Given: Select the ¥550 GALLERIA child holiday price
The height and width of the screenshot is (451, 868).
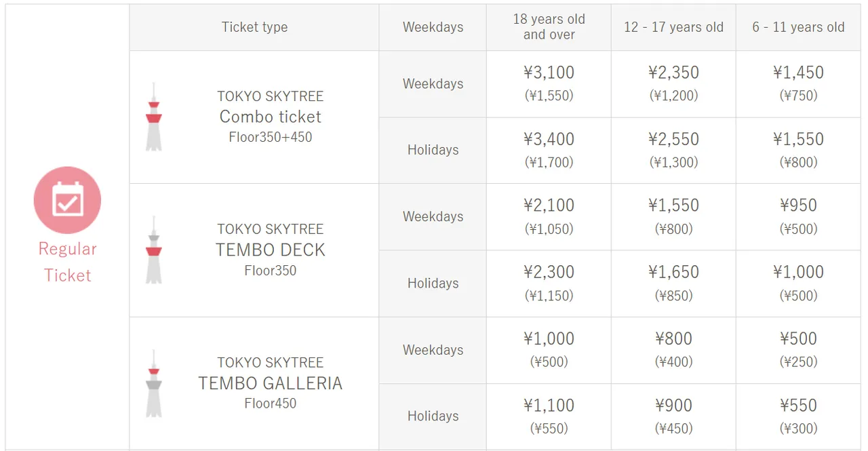Looking at the screenshot, I should [x=798, y=406].
